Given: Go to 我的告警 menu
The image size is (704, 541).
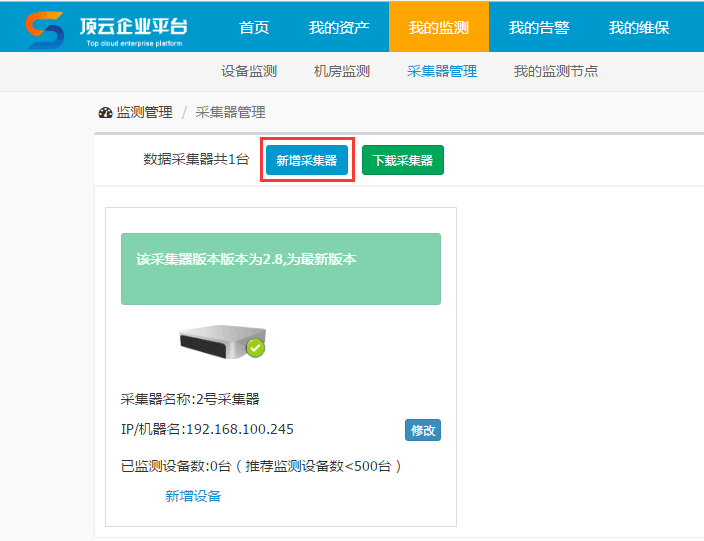Looking at the screenshot, I should [539, 27].
